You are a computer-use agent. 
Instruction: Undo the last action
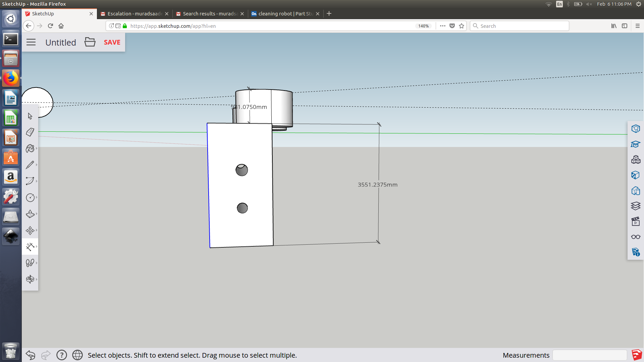(30, 355)
